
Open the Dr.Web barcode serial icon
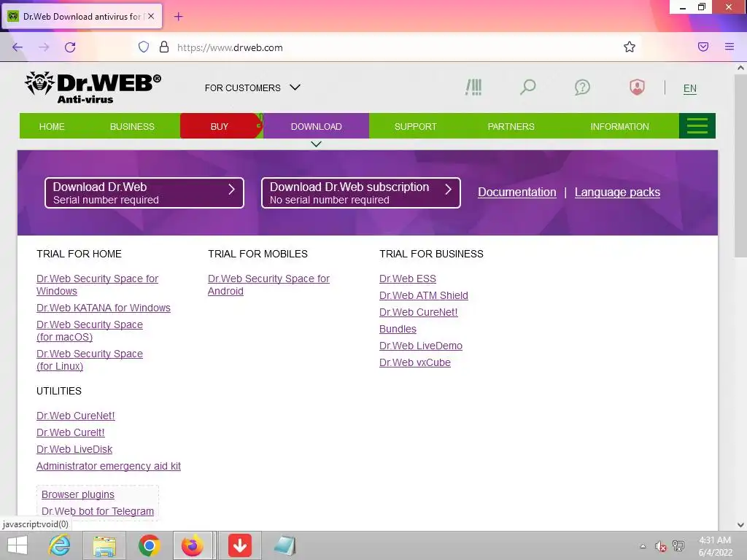click(x=473, y=87)
